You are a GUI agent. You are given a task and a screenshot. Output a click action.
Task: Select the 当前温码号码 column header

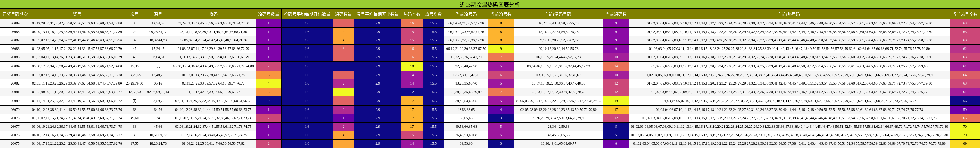coord(558,14)
